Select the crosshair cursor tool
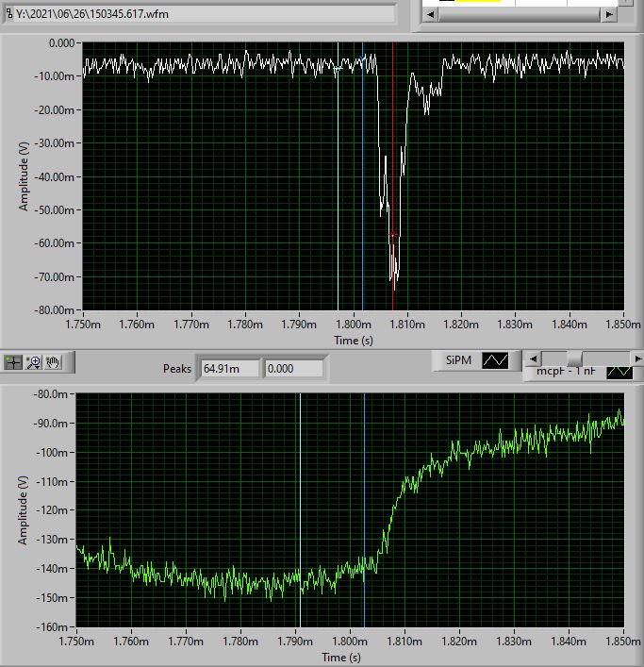 tap(14, 361)
